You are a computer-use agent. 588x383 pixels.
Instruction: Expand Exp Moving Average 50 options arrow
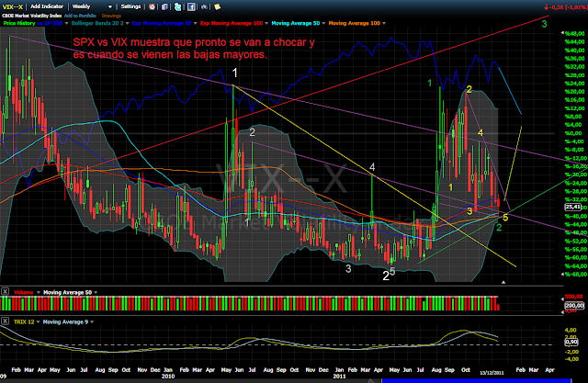195,23
